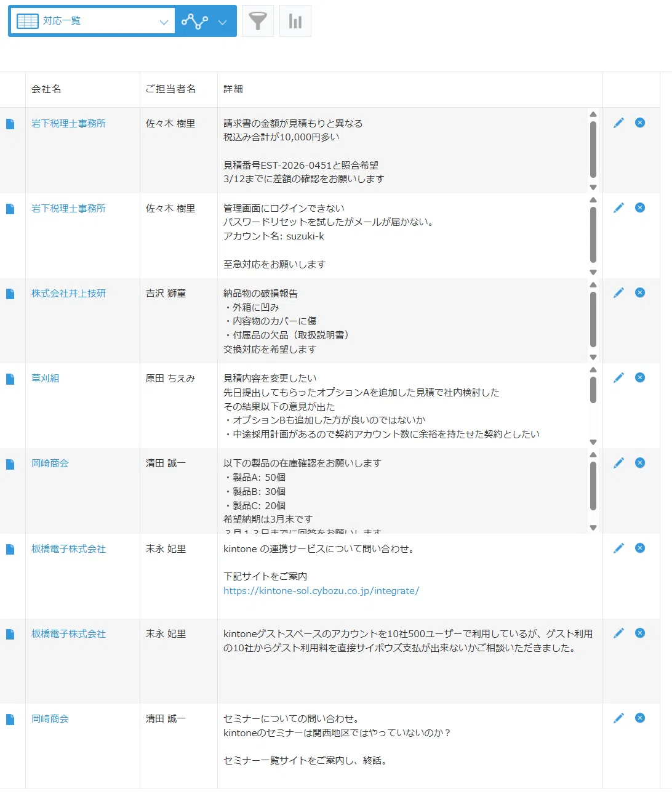Click down arrow in 請求書の金額 detail cell

click(593, 187)
